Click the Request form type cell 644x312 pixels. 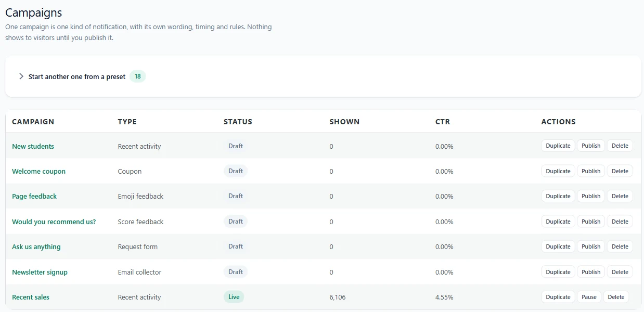pos(138,246)
